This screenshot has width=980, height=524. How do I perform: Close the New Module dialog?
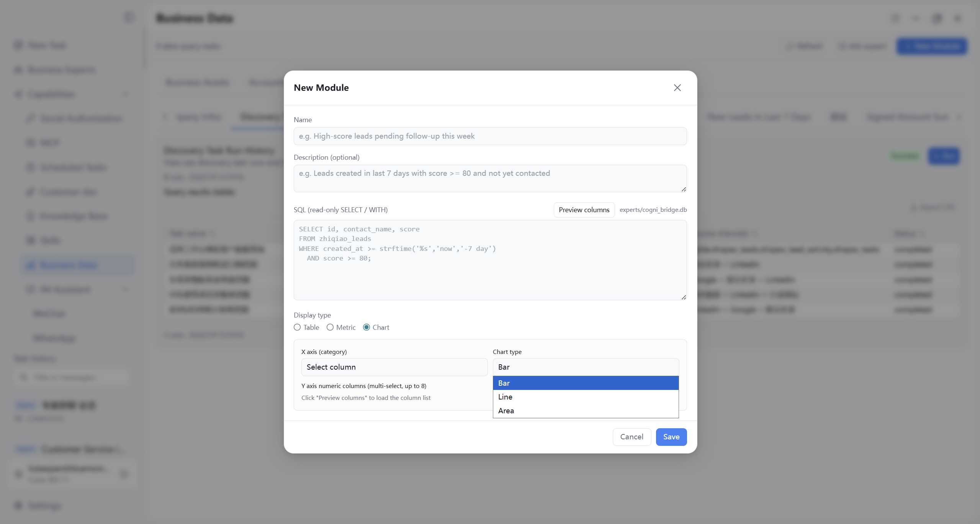[x=677, y=88]
